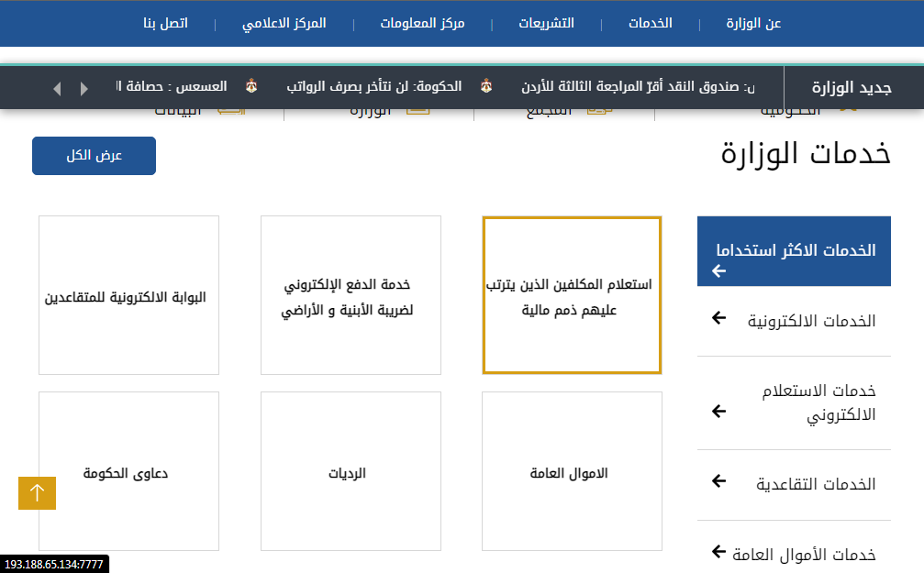Open the اتصل بنا contact link
This screenshot has height=573, width=924.
click(165, 23)
